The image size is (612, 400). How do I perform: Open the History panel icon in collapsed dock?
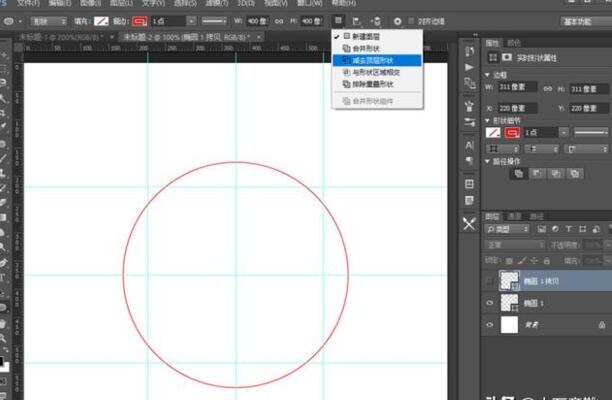coord(469,51)
